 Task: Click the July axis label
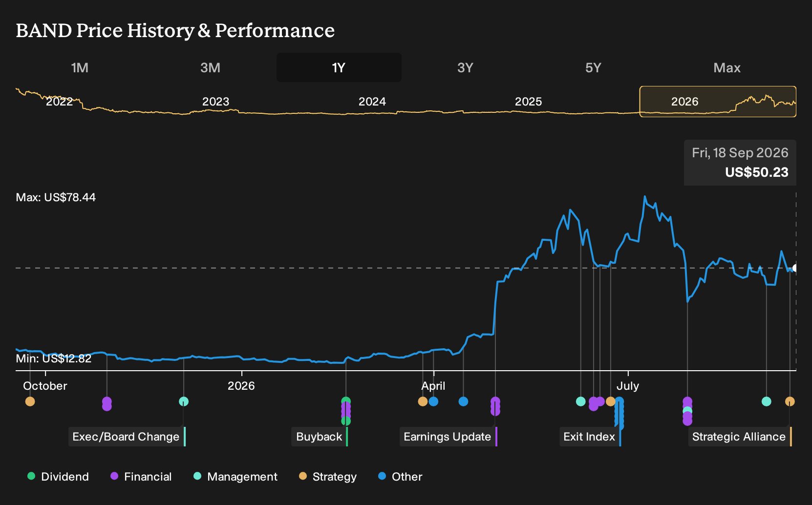pos(628,386)
